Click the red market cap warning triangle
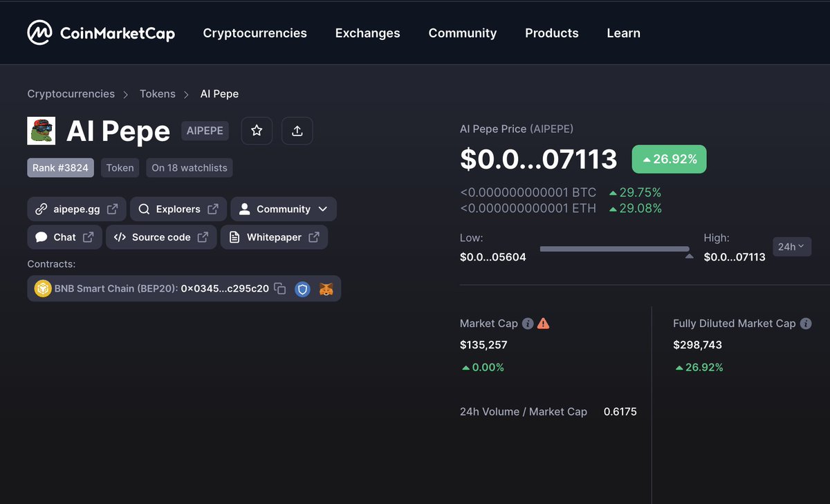 pyautogui.click(x=544, y=323)
